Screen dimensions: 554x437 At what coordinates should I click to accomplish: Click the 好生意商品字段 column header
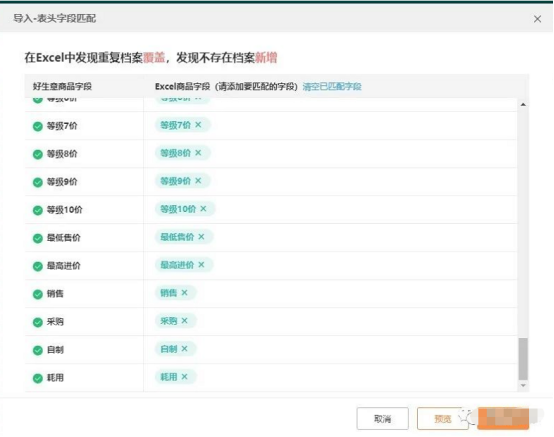(62, 86)
